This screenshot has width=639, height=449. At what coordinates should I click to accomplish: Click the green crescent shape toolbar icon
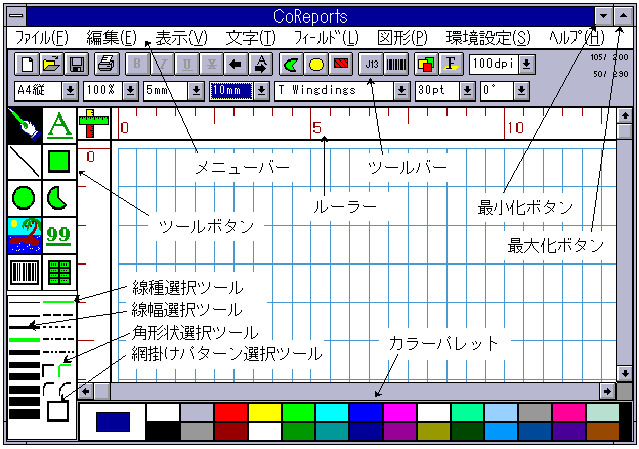[x=291, y=64]
